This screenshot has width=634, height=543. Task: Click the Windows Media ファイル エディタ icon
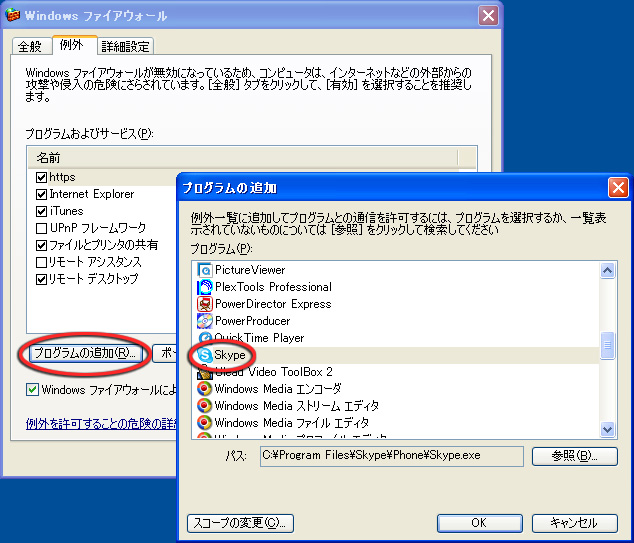[205, 423]
